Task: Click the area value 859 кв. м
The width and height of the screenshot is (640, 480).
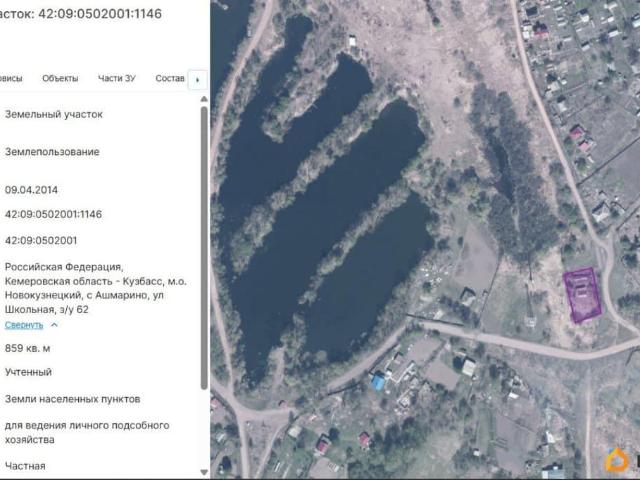Action: click(27, 349)
